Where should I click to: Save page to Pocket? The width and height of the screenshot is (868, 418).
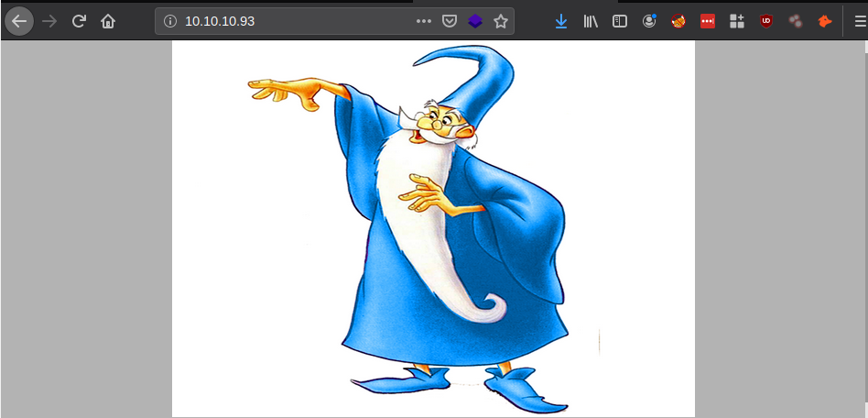point(450,22)
